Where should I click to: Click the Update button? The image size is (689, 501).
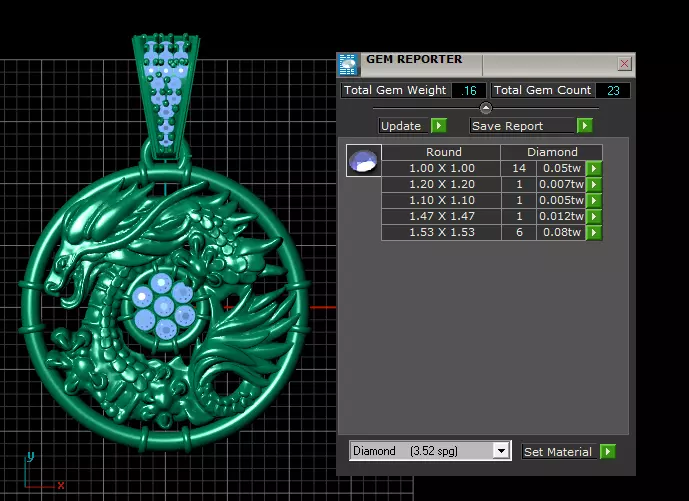(x=403, y=126)
